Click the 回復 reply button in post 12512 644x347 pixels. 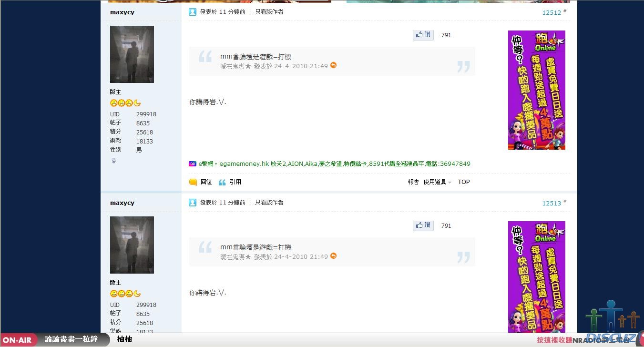pos(206,182)
